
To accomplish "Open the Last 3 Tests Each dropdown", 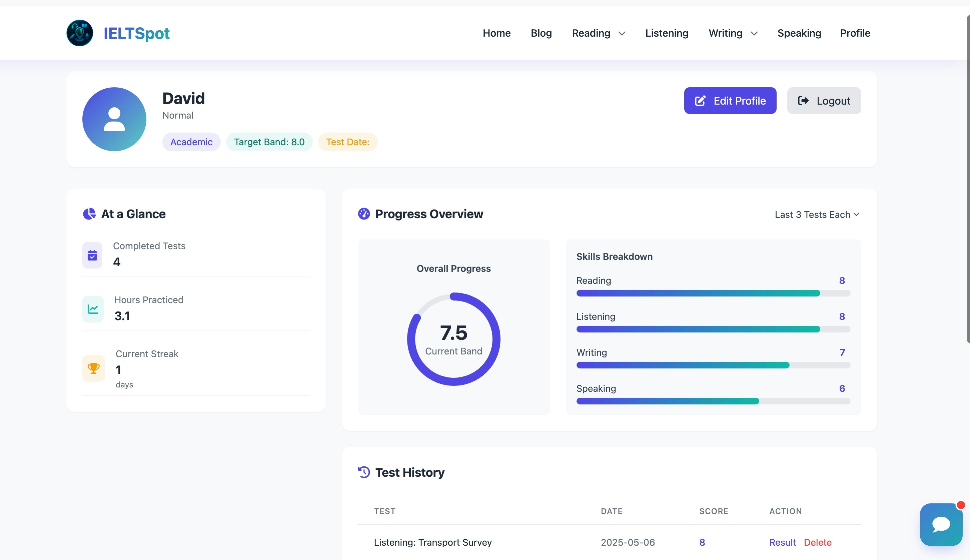I will click(x=817, y=215).
